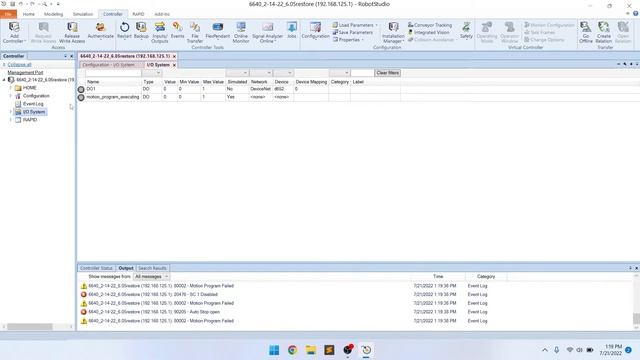Open File Explorer from the taskbar

coord(311,350)
